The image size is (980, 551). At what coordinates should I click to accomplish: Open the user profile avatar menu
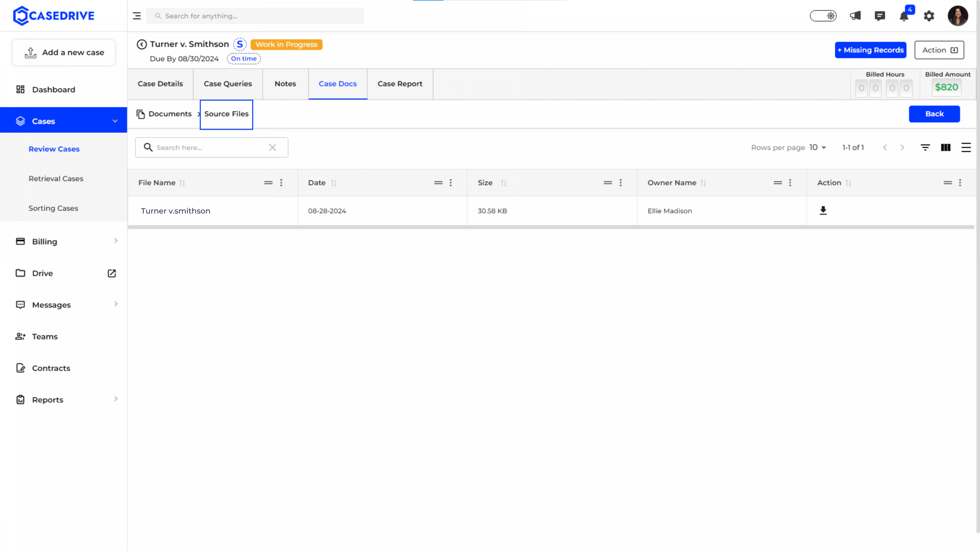point(958,16)
